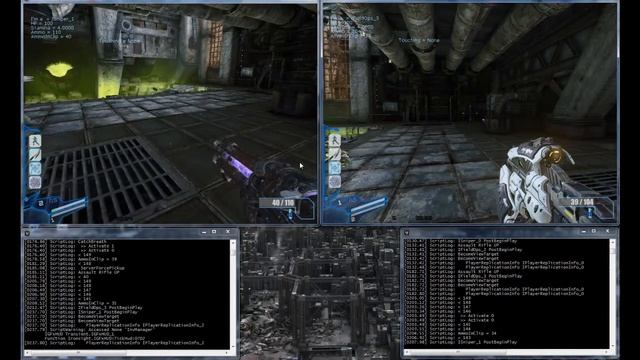Select the sprint ability icon in right game window
Screen dimensions: 640x360
[335, 141]
